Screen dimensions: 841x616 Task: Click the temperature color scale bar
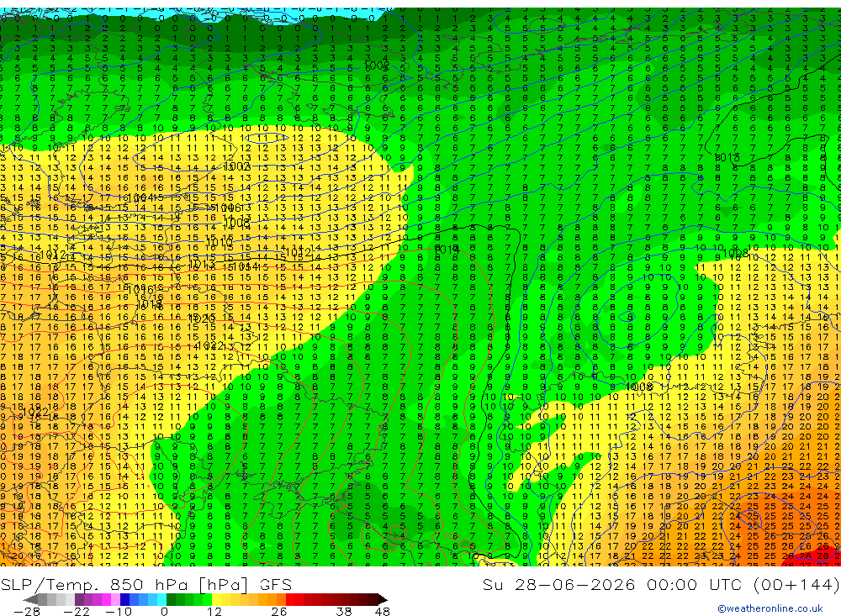[205, 599]
